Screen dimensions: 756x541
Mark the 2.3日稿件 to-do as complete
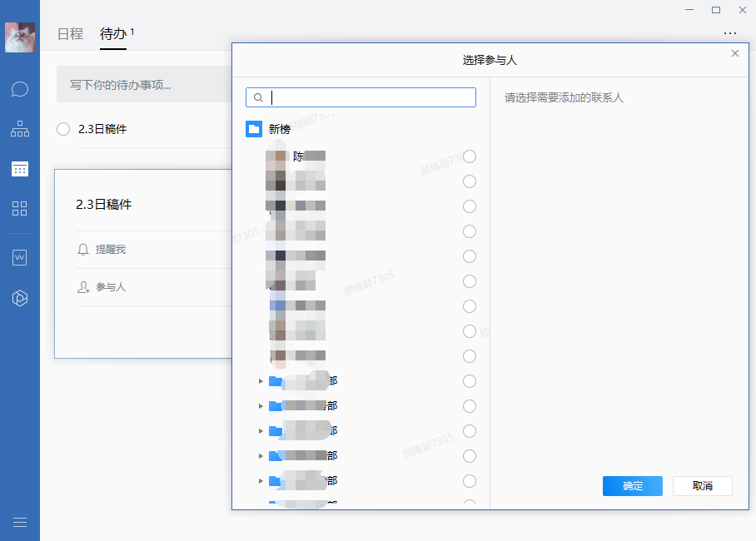[x=63, y=129]
